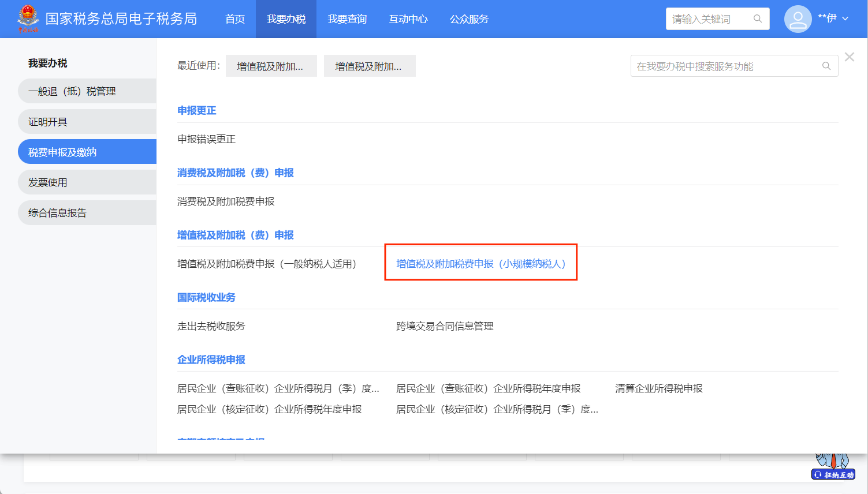Click the top search magnifier icon
This screenshot has height=494, width=868.
point(758,19)
